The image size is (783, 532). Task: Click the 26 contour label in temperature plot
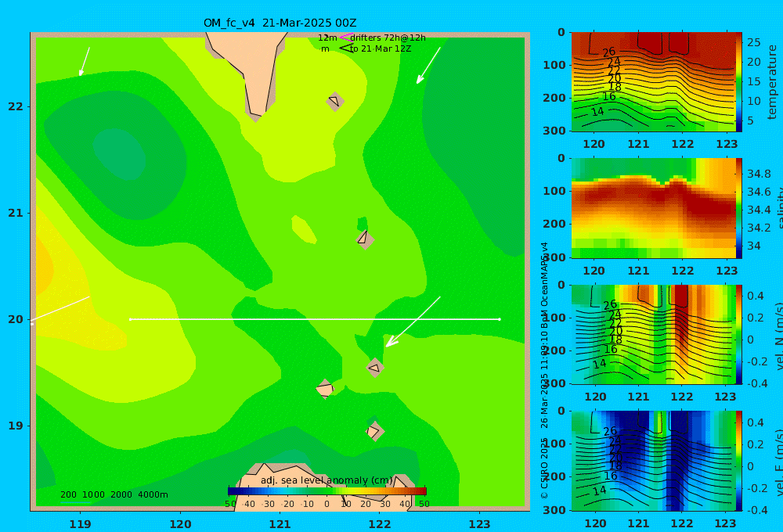pos(608,52)
